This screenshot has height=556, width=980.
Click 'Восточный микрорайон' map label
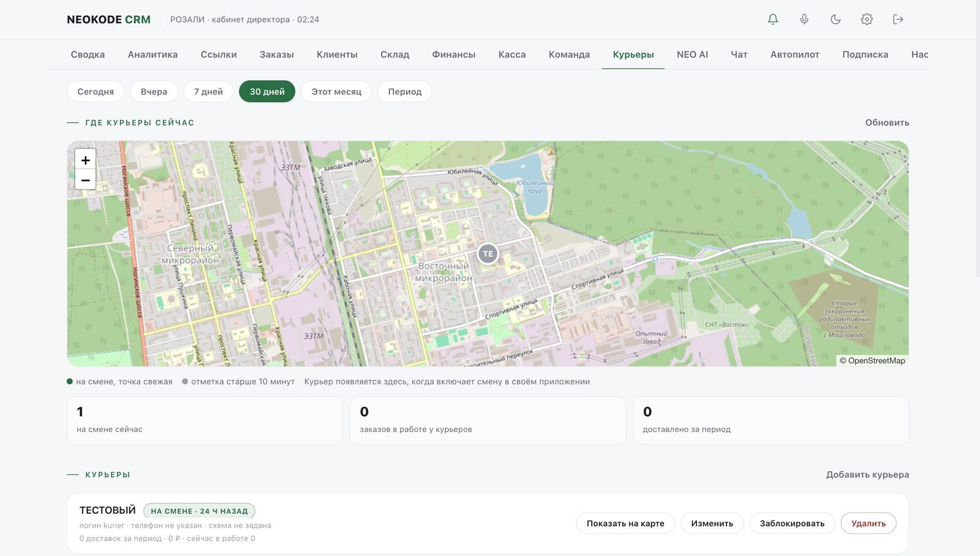pyautogui.click(x=444, y=272)
